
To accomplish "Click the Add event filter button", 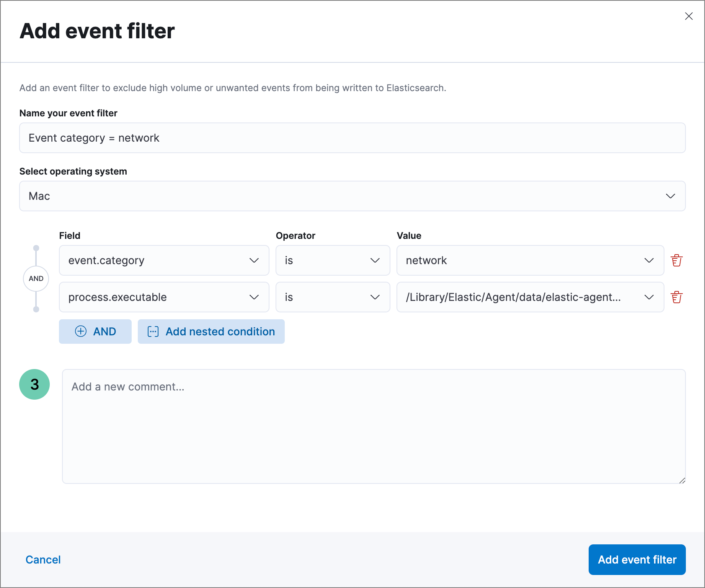I will [637, 559].
